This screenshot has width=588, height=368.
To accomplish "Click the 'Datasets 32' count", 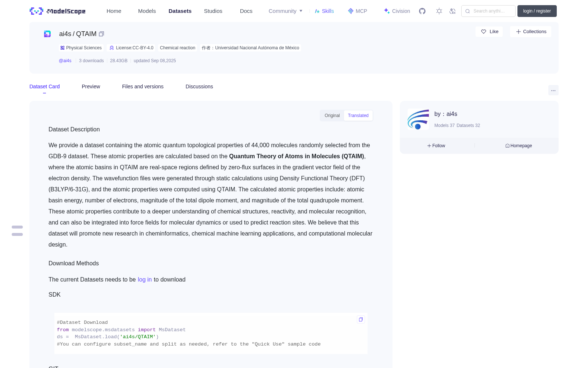I will tap(468, 125).
